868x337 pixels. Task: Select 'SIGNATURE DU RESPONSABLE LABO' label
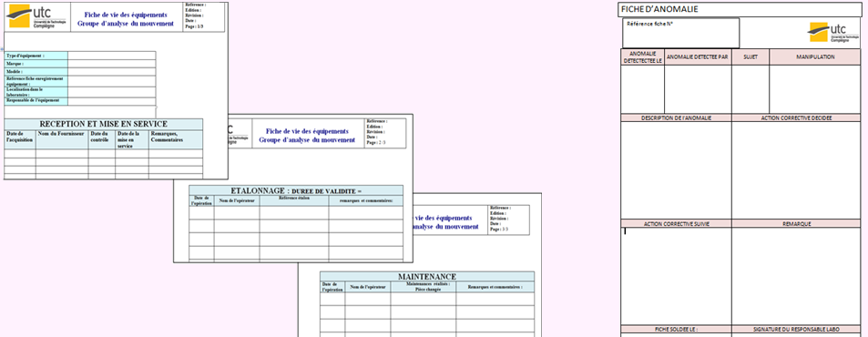pos(796,329)
